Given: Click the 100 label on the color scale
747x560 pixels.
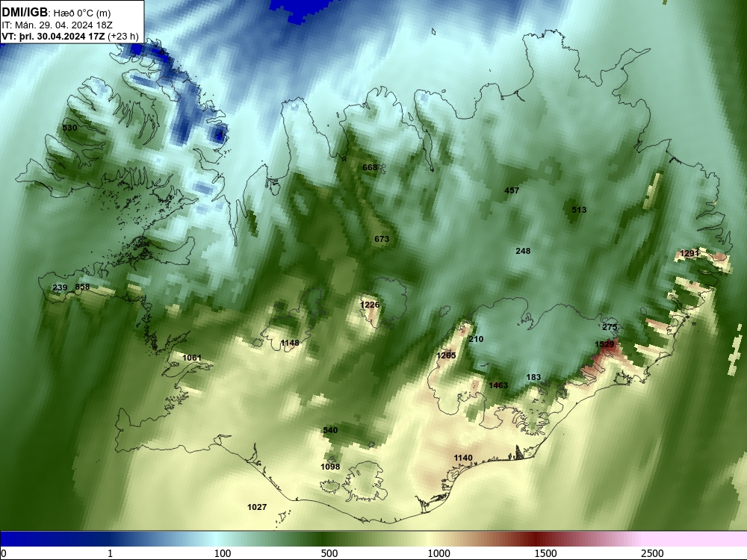Looking at the screenshot, I should [x=223, y=553].
